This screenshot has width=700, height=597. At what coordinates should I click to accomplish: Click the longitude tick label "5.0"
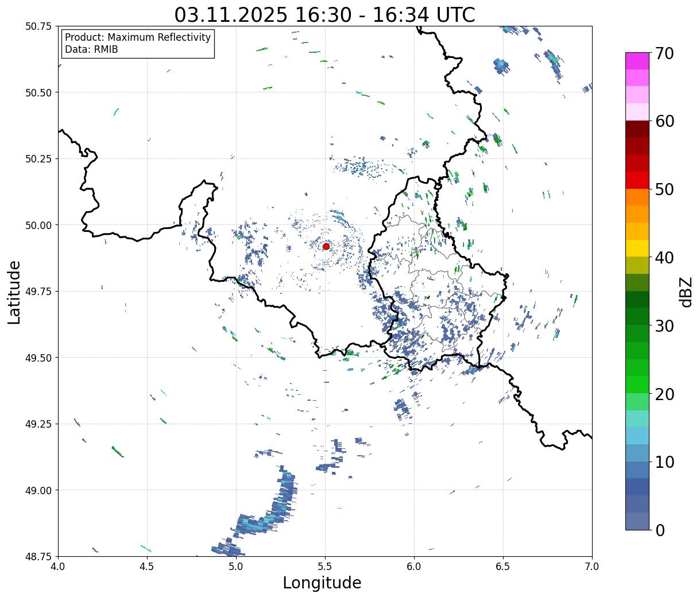click(236, 567)
